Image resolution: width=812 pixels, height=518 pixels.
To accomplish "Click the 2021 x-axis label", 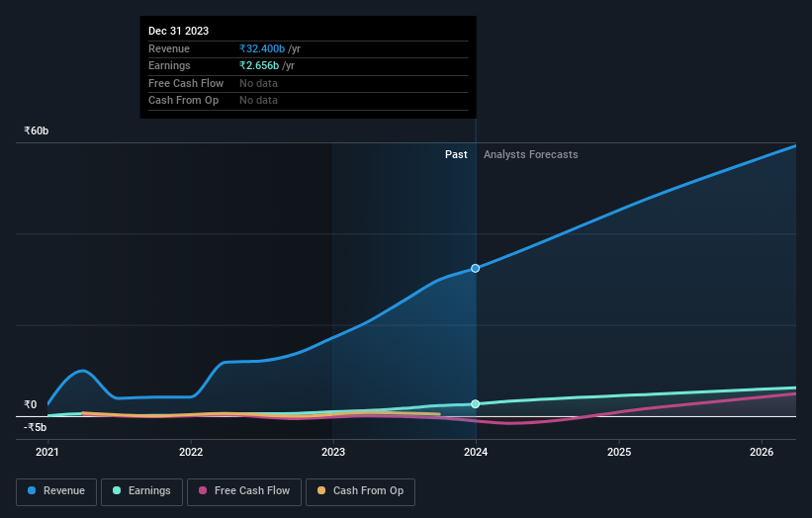I will 47,453.
